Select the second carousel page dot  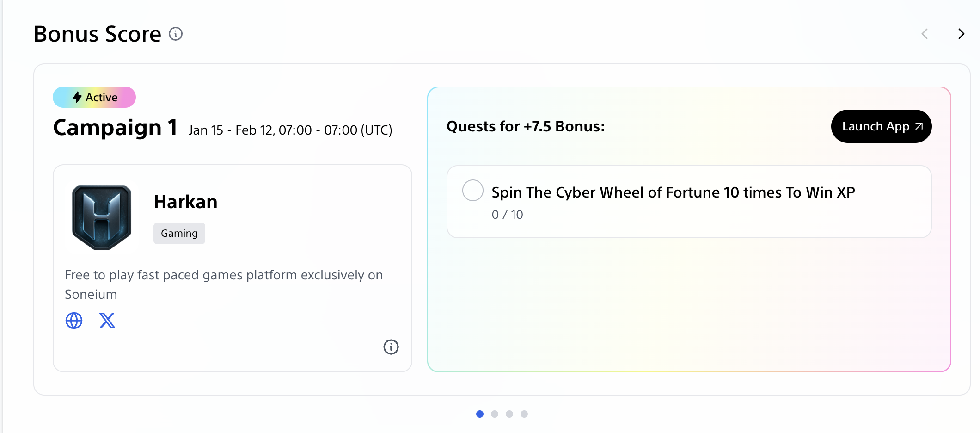tap(495, 414)
